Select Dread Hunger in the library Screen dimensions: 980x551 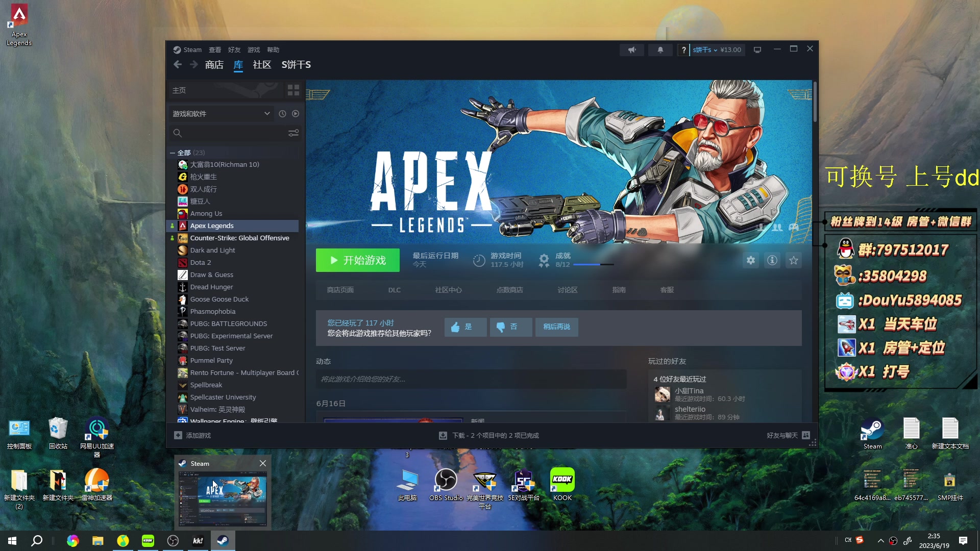[x=212, y=287]
